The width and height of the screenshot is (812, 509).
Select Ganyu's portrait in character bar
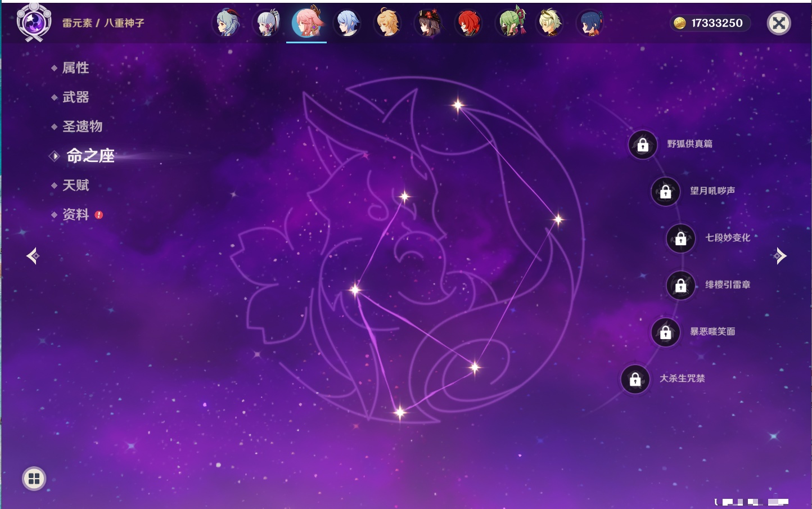(227, 23)
